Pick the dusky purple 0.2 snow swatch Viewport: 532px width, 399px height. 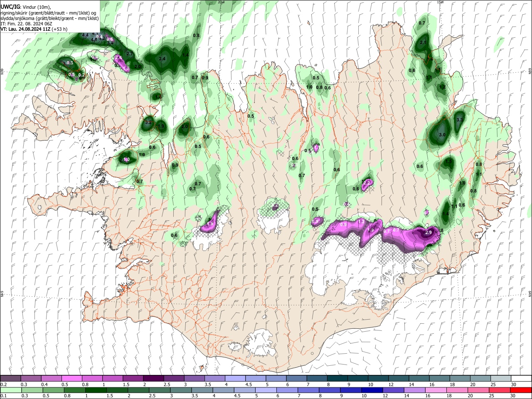point(10,379)
